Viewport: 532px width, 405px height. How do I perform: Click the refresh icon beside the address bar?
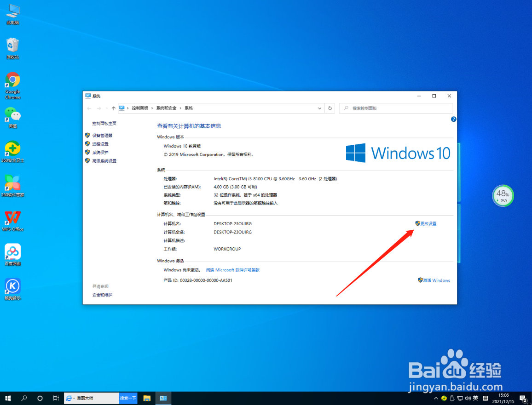point(330,108)
